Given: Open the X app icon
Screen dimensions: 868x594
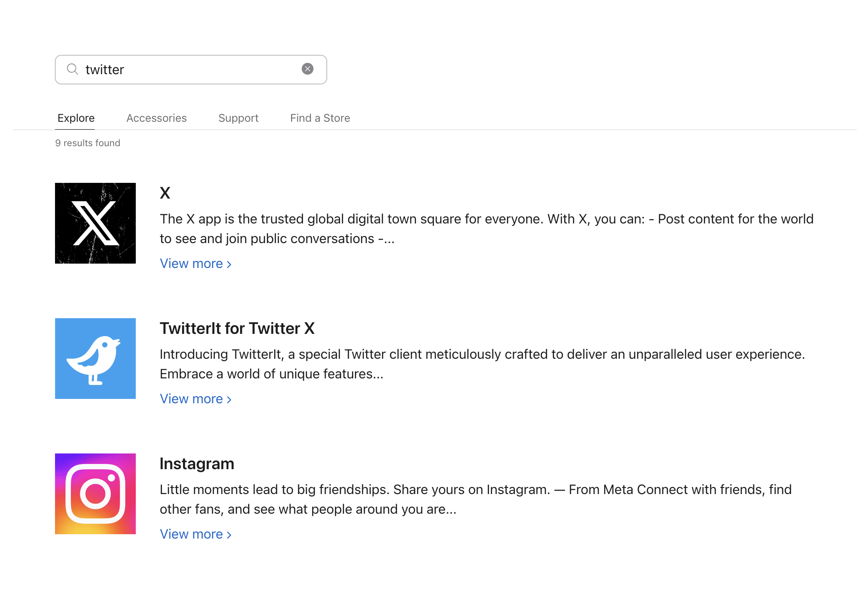Looking at the screenshot, I should [95, 223].
